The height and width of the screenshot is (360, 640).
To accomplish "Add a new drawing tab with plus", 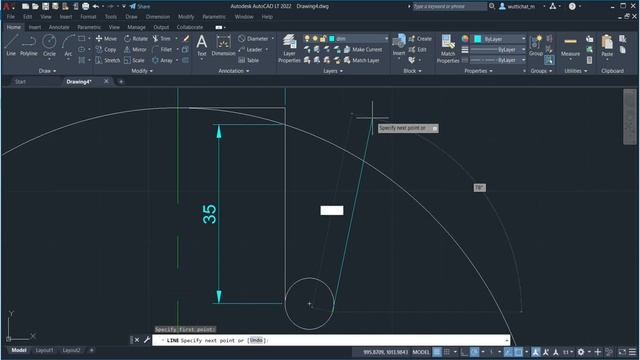I will click(121, 82).
